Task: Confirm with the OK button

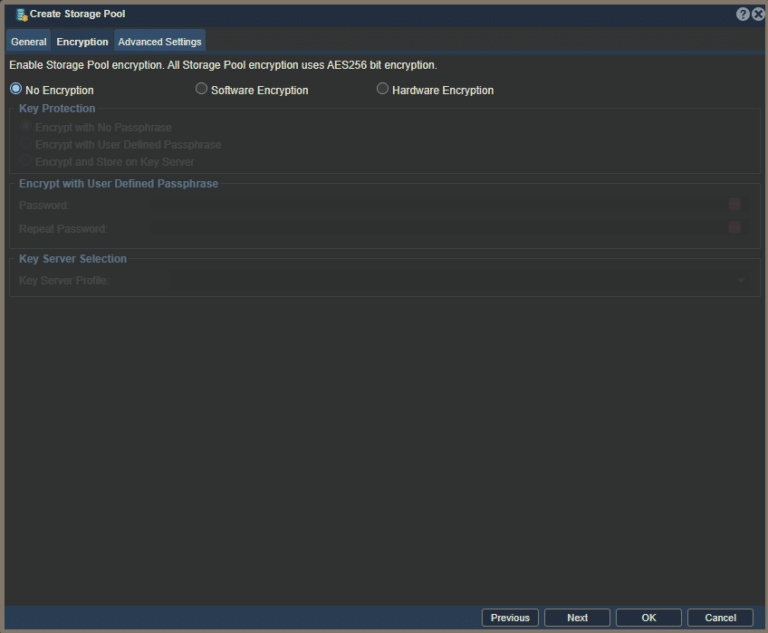Action: [648, 618]
